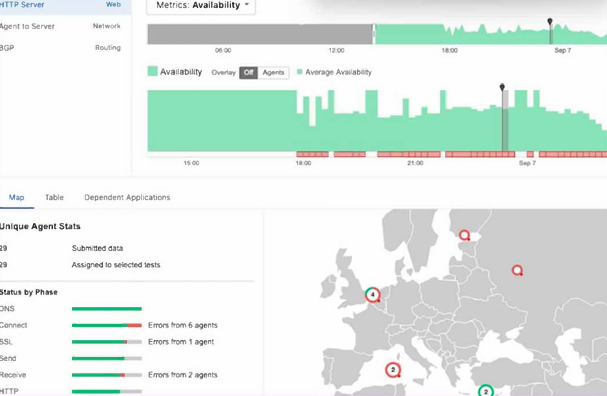This screenshot has width=607, height=396.
Task: Click the Receive phase status bar
Action: point(107,375)
